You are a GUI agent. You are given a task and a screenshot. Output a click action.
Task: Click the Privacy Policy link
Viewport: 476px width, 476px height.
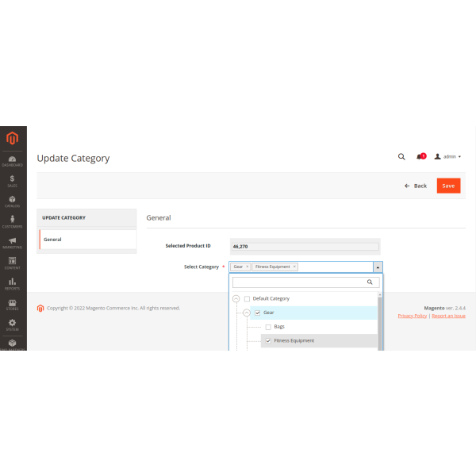[412, 316]
